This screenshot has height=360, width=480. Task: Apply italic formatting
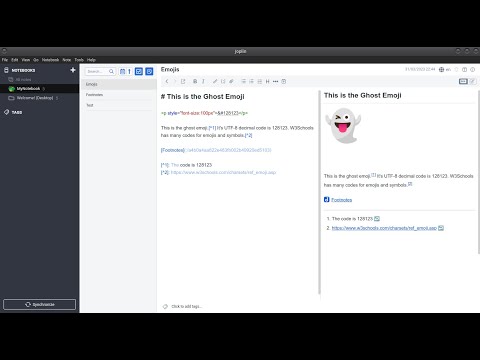pos(203,81)
